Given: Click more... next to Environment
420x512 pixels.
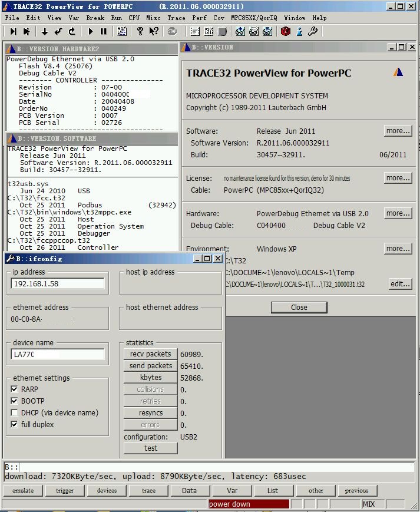Looking at the screenshot, I should 398,249.
